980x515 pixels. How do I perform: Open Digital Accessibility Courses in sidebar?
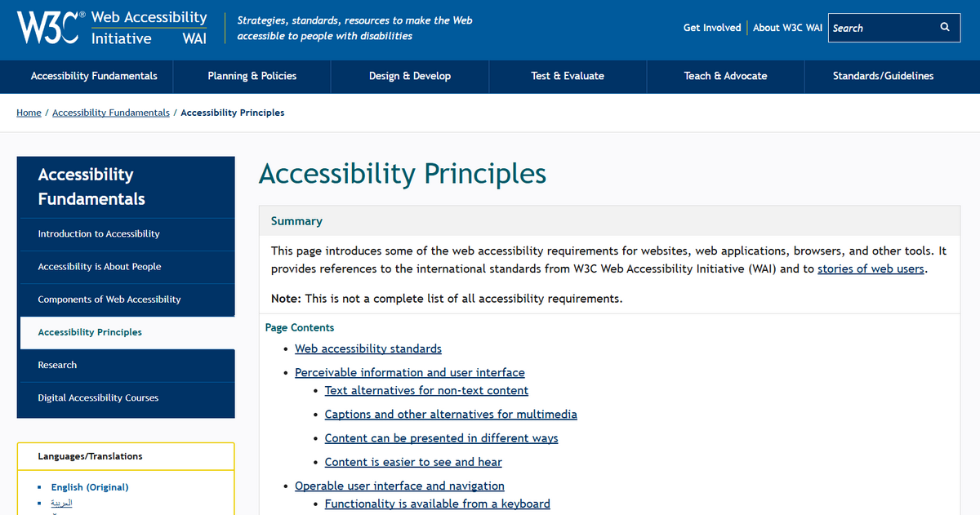tap(98, 398)
